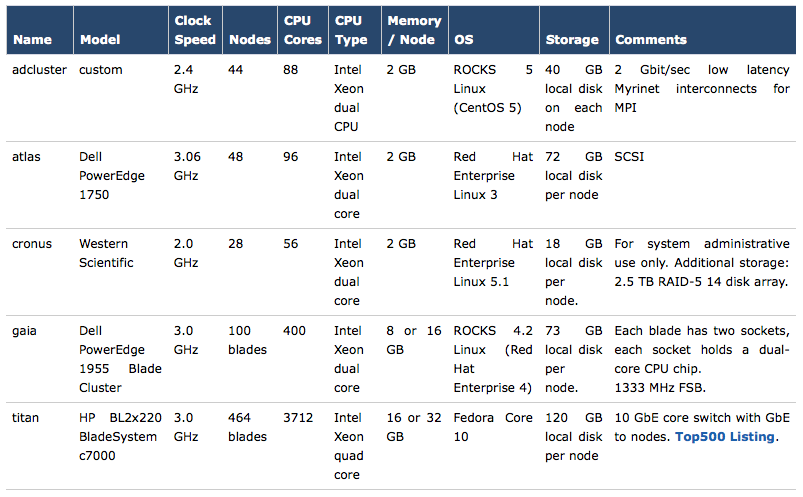Click the Model column header
The height and width of the screenshot is (497, 803).
100,39
